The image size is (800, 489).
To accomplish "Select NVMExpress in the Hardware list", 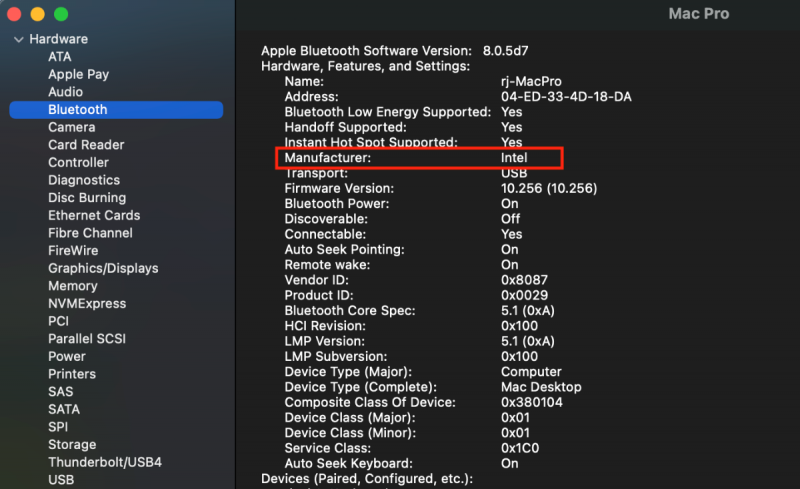I will pos(87,303).
